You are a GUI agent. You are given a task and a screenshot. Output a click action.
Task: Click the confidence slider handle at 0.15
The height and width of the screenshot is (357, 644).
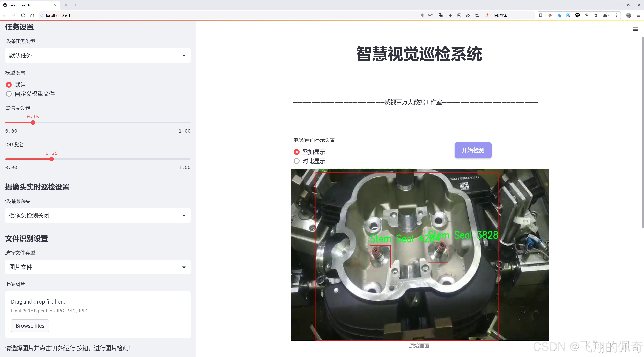(x=33, y=123)
